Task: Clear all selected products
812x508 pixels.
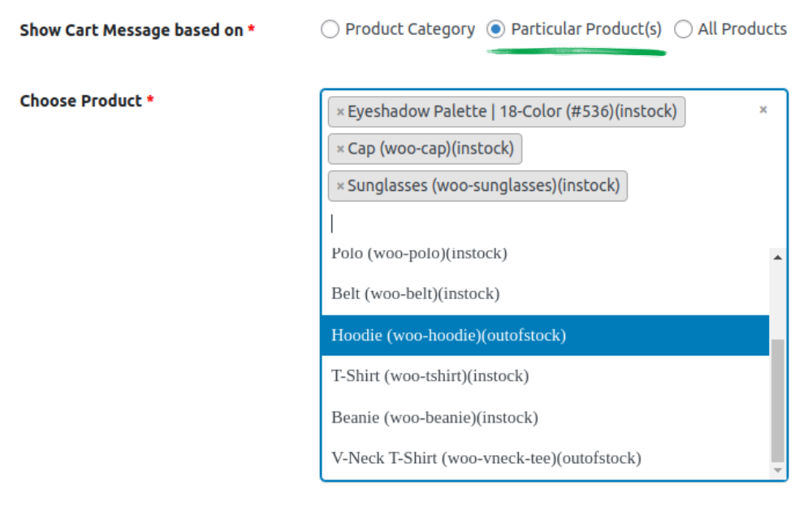Action: tap(763, 110)
